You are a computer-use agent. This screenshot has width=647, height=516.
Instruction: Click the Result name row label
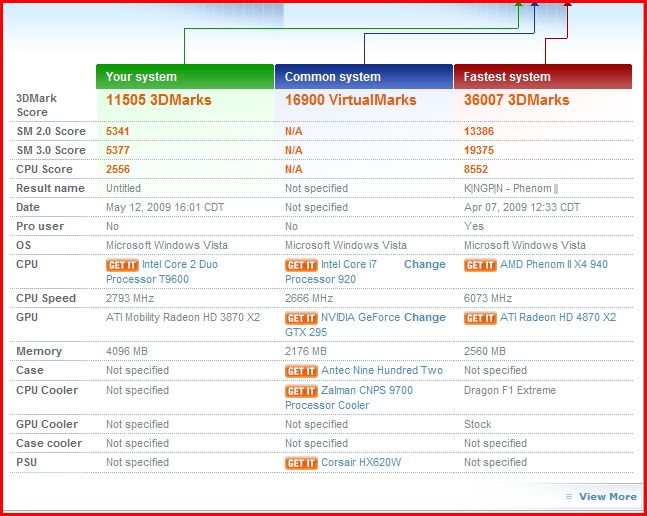50,188
